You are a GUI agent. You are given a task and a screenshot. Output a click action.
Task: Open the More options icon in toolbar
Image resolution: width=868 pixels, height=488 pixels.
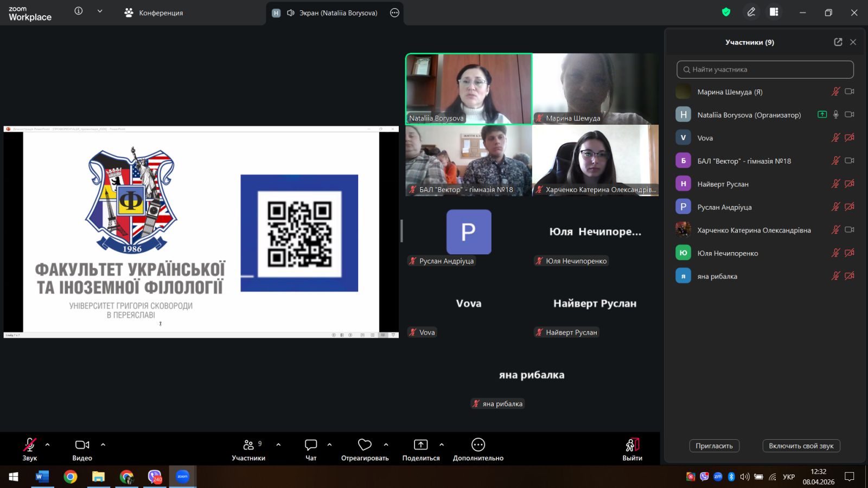[x=478, y=445]
